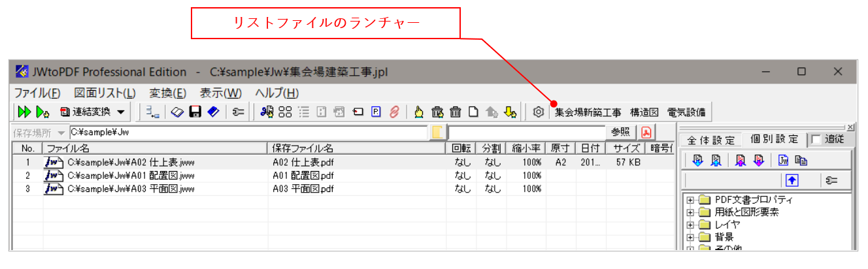Viewport: 868px width, 269px height.
Task: Click the floppy disk save list icon
Action: tap(195, 112)
